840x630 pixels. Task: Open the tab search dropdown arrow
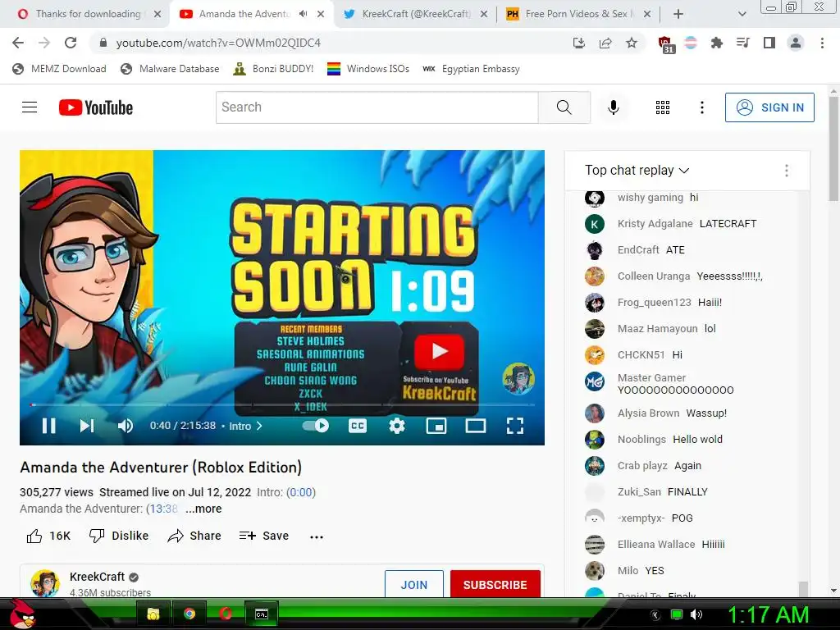coord(742,14)
